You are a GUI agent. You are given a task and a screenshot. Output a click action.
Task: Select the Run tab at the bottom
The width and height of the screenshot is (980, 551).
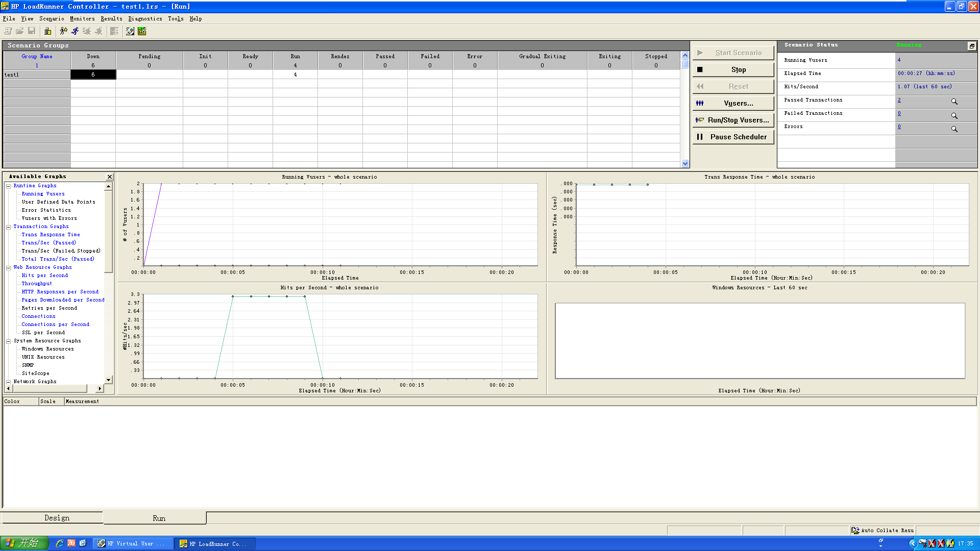point(155,518)
